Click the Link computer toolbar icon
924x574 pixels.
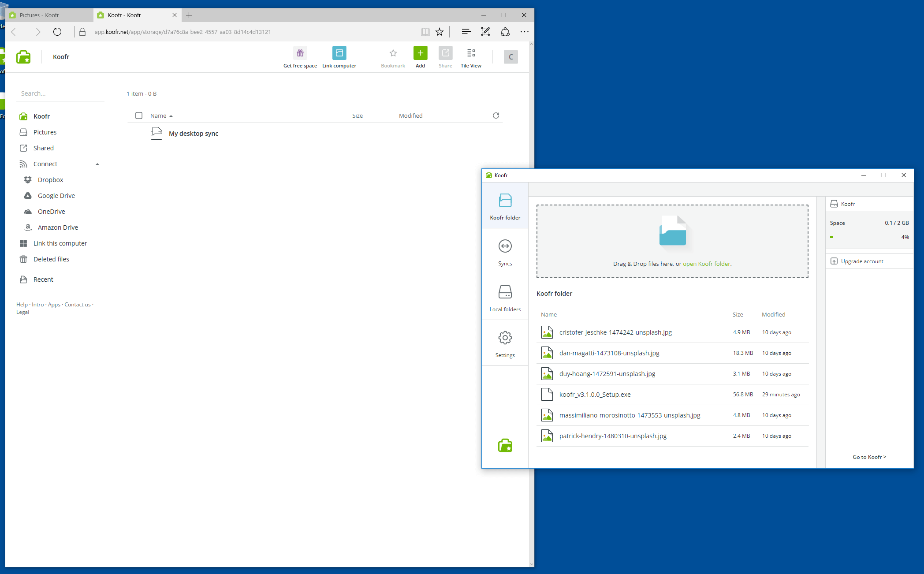(339, 53)
